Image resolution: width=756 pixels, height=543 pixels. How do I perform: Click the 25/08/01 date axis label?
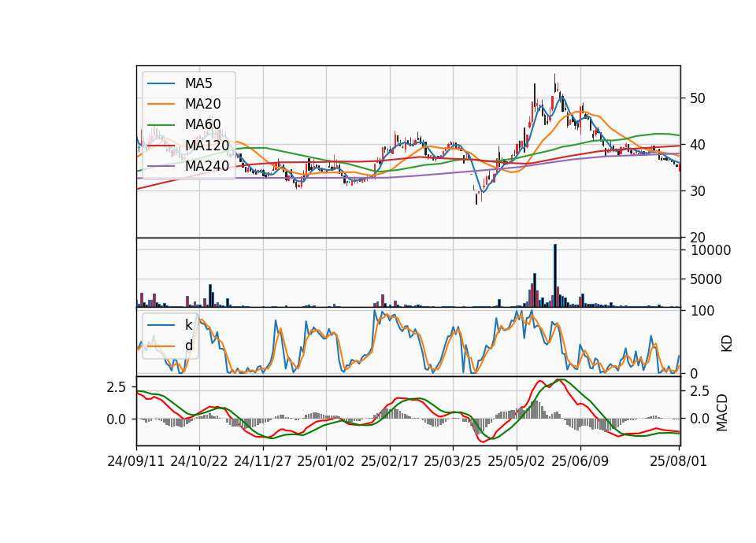click(x=678, y=461)
